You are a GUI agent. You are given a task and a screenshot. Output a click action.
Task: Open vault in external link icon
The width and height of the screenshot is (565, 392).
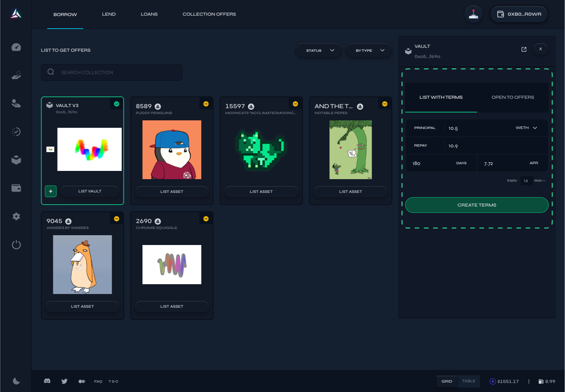[x=524, y=49]
